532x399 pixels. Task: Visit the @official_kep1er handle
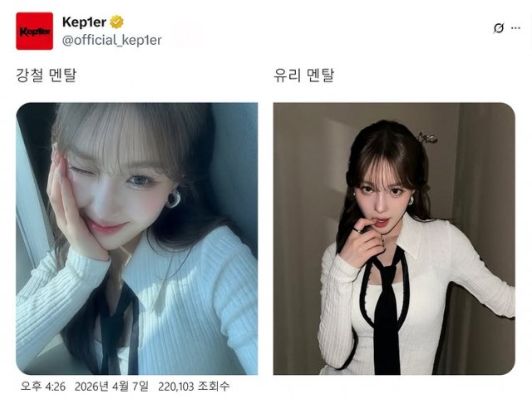coord(111,41)
